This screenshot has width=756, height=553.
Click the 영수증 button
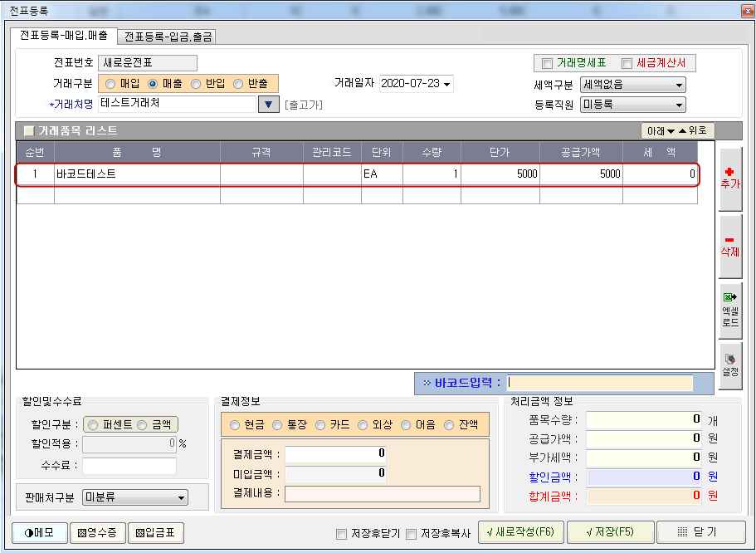98,533
